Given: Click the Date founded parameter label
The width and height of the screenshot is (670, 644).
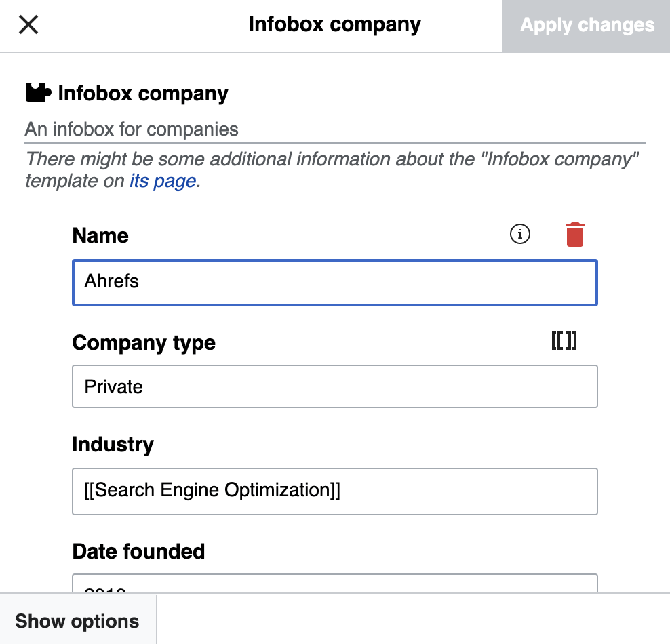Looking at the screenshot, I should pos(138,551).
